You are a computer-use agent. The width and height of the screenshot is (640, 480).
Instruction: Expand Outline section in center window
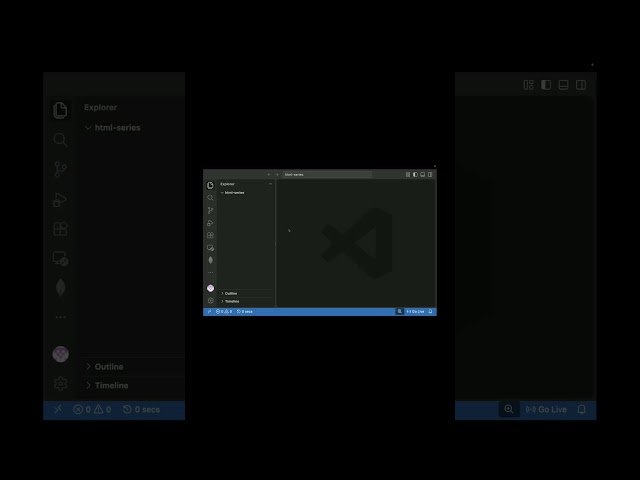coord(229,293)
